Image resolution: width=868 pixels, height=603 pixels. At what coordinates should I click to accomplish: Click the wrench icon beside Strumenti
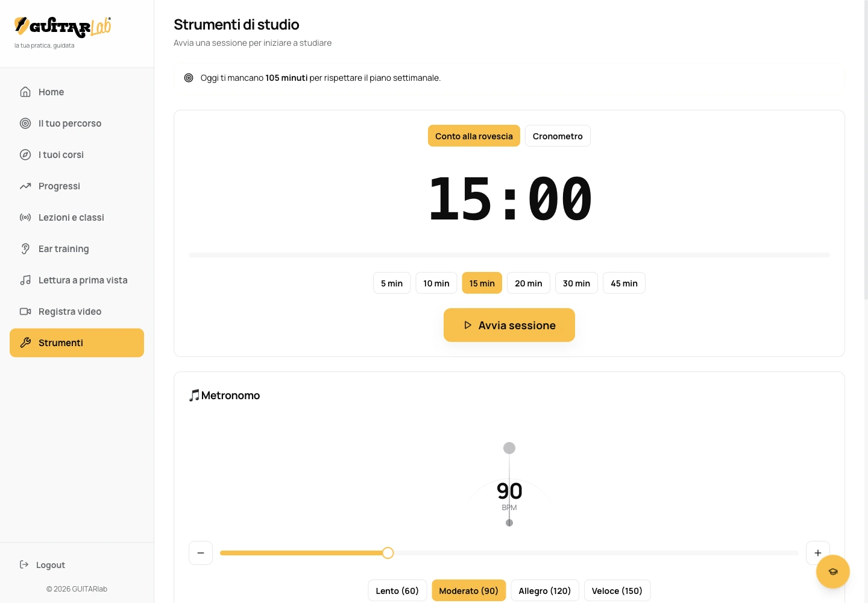[25, 343]
